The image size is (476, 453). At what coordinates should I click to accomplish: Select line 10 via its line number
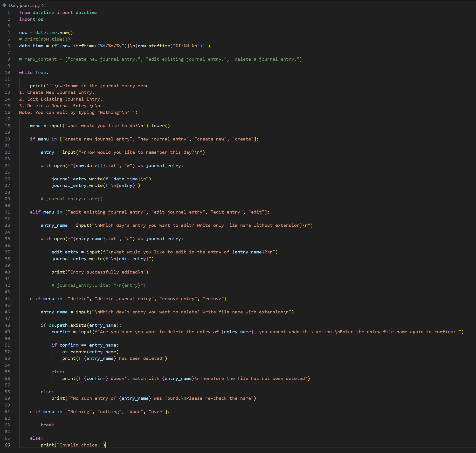tap(7, 72)
